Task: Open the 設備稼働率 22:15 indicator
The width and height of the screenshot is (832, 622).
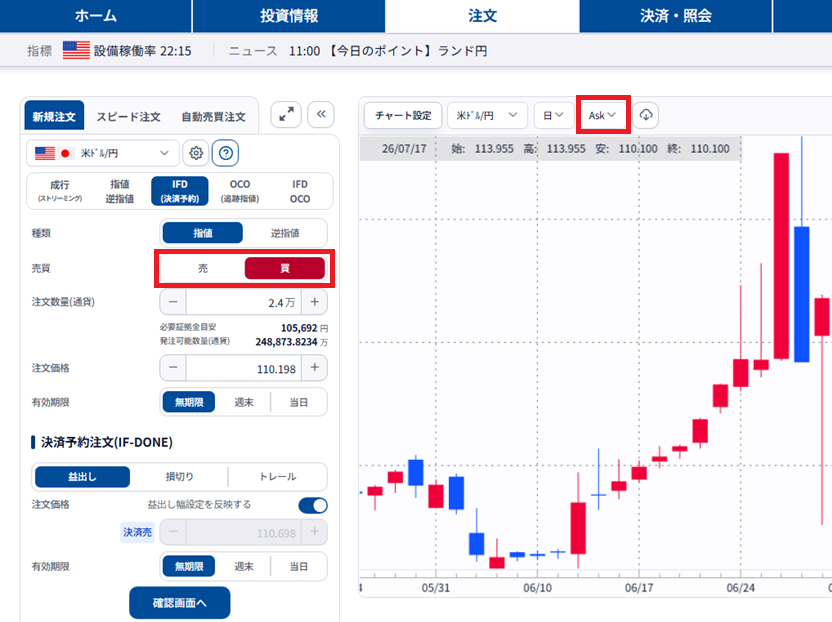Action: (x=143, y=51)
